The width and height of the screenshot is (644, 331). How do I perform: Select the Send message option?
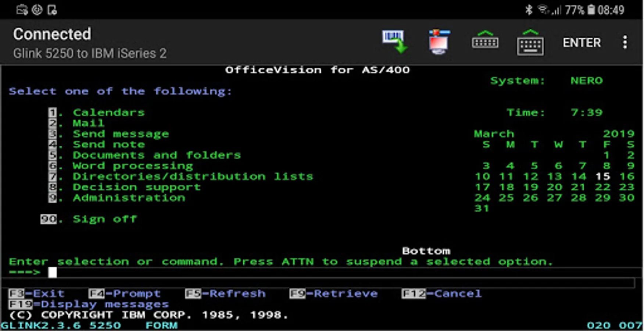tap(109, 134)
